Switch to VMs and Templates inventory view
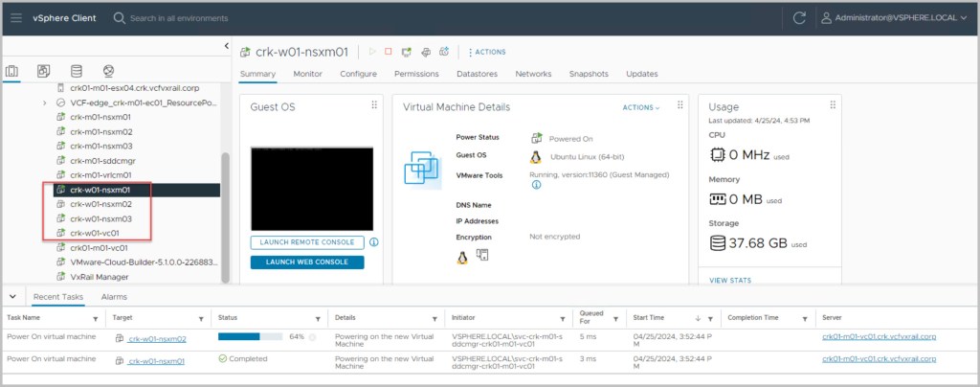This screenshot has height=387, width=980. point(44,71)
